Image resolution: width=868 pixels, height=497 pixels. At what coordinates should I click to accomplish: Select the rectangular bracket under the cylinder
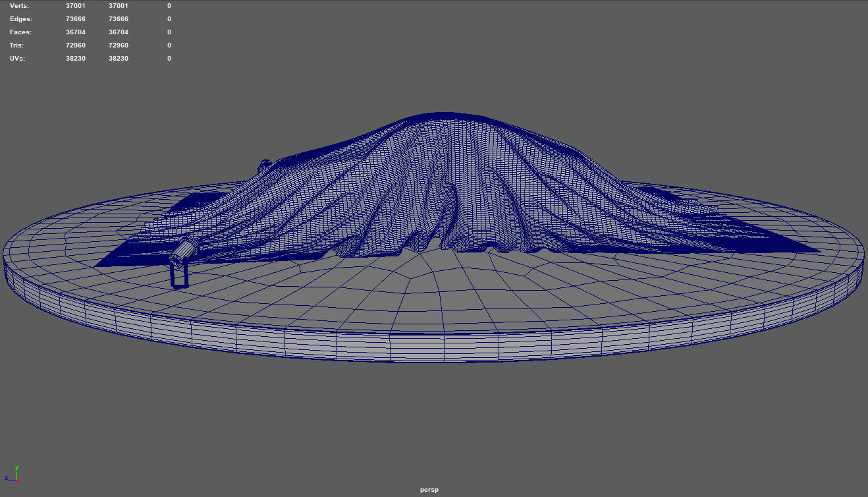pos(179,276)
